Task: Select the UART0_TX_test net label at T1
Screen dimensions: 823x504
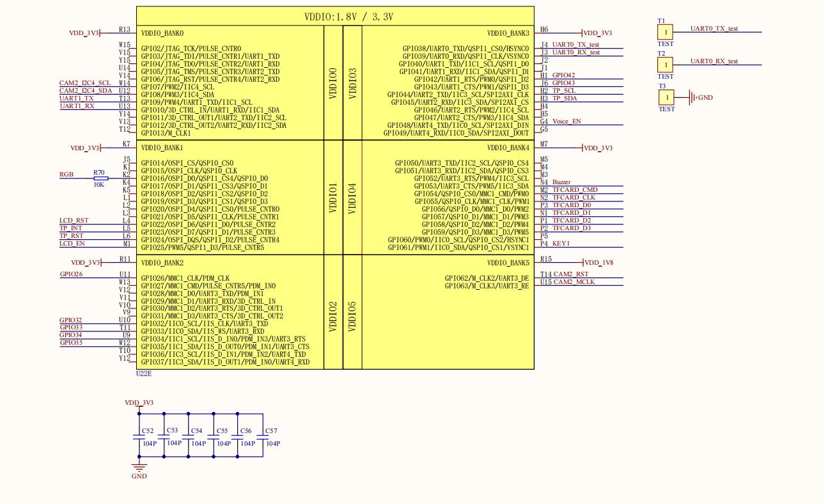Action: tap(714, 29)
